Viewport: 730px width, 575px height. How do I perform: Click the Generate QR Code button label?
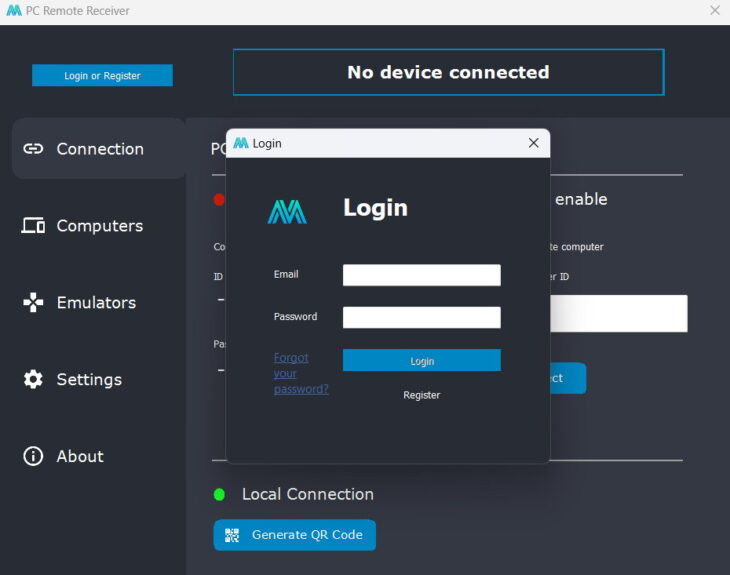pos(307,535)
